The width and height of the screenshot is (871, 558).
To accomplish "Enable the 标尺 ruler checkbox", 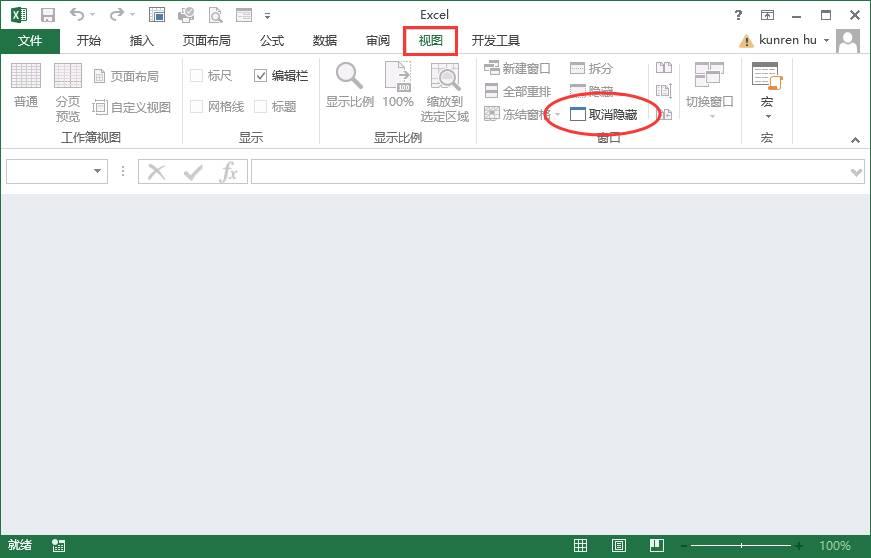I will (x=197, y=76).
